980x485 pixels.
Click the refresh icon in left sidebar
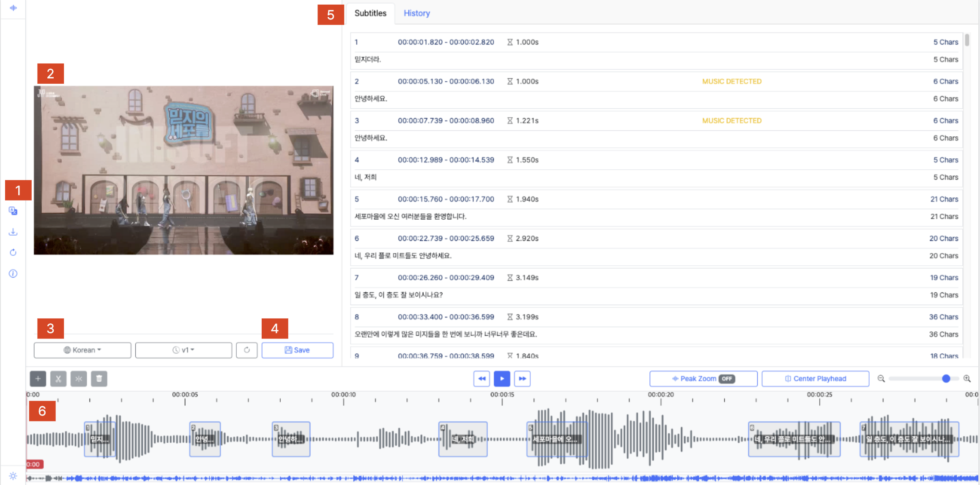(13, 252)
